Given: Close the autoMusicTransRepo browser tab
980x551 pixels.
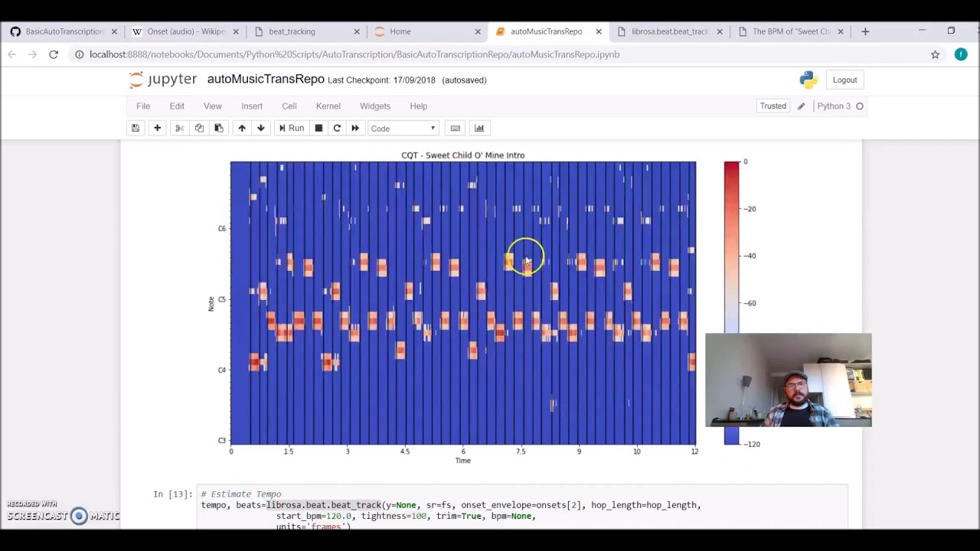Looking at the screenshot, I should (599, 31).
